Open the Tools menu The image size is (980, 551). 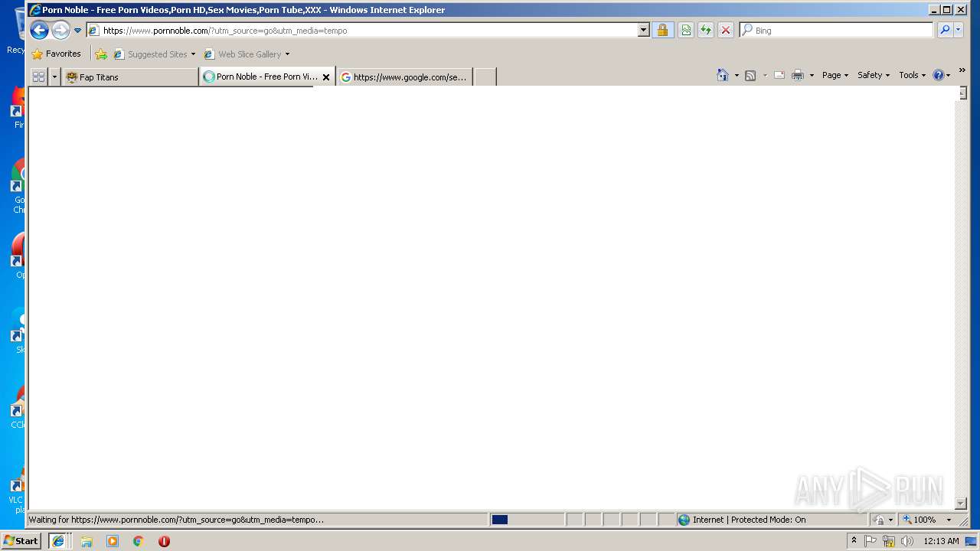tap(912, 75)
